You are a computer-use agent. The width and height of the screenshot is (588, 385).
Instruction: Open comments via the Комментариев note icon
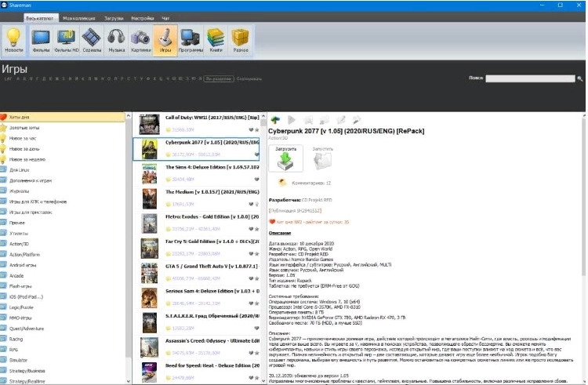pyautogui.click(x=282, y=183)
